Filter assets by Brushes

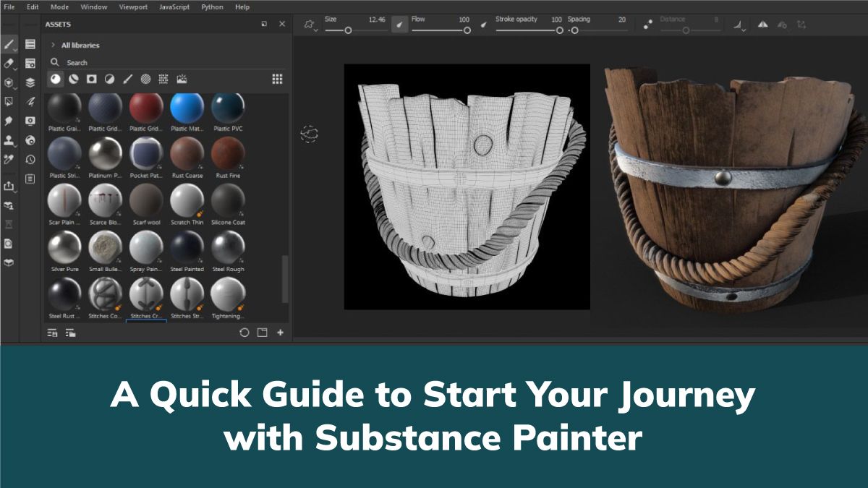point(129,80)
